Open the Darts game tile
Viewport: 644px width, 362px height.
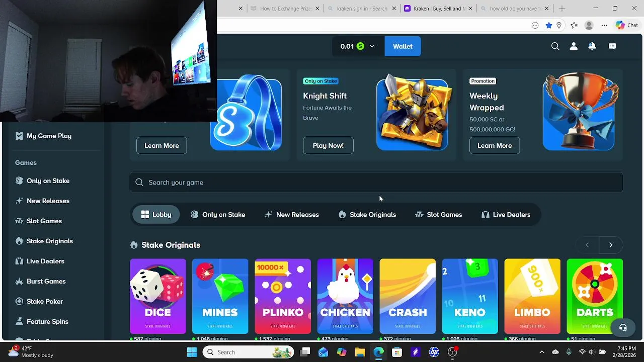click(x=595, y=296)
